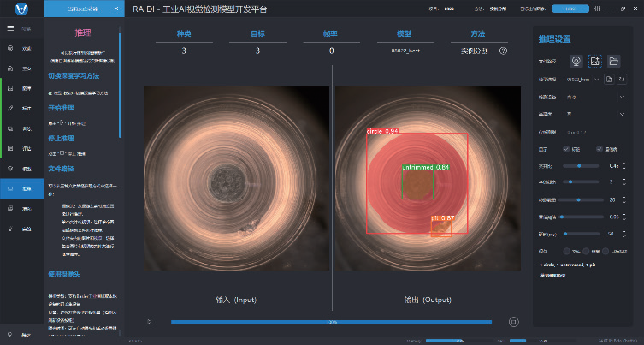Click the stepper arrows beside the bottom slider value
This screenshot has width=644, height=345.
point(624,234)
